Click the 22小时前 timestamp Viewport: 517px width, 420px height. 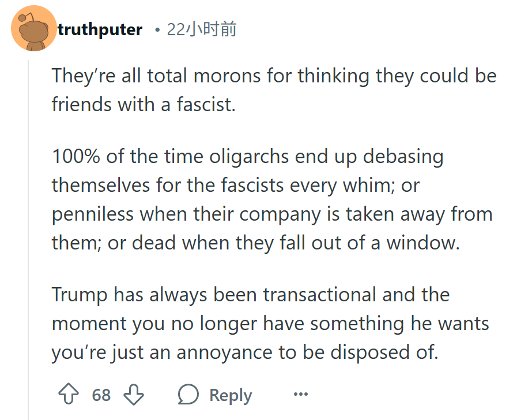pos(202,29)
